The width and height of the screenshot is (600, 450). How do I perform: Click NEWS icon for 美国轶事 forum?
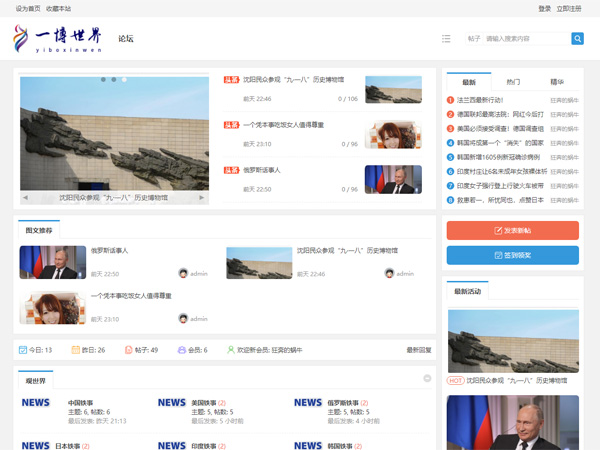[172, 403]
